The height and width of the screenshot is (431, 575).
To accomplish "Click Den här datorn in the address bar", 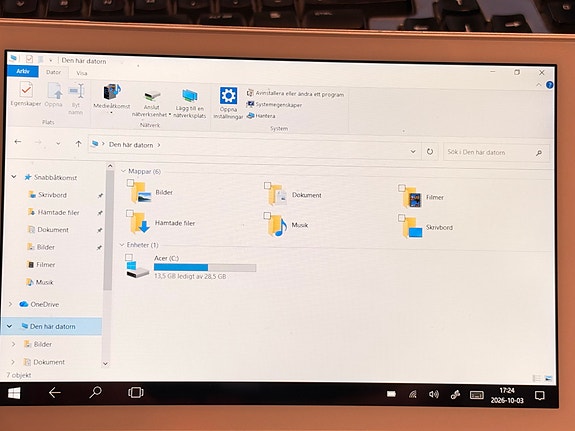I will click(131, 145).
